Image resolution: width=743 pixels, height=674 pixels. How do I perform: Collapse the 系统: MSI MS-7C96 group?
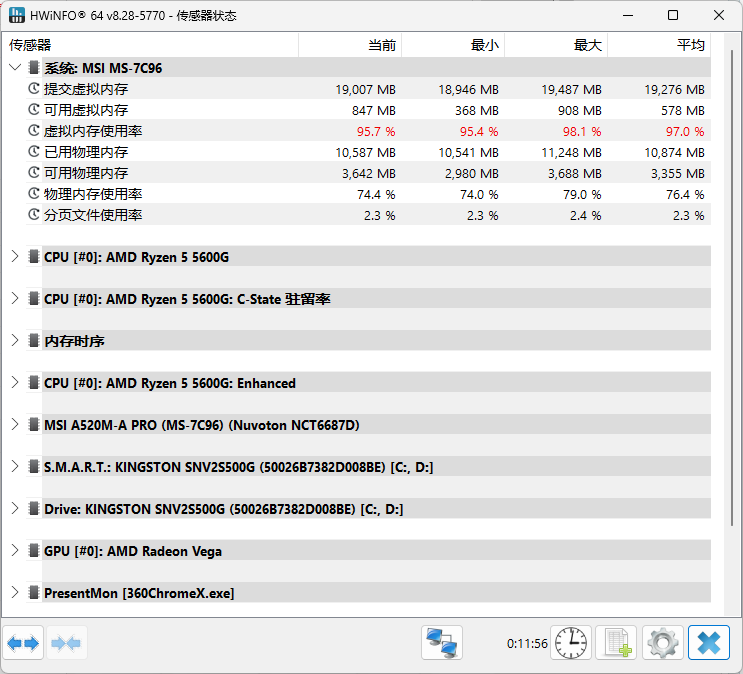(15, 68)
